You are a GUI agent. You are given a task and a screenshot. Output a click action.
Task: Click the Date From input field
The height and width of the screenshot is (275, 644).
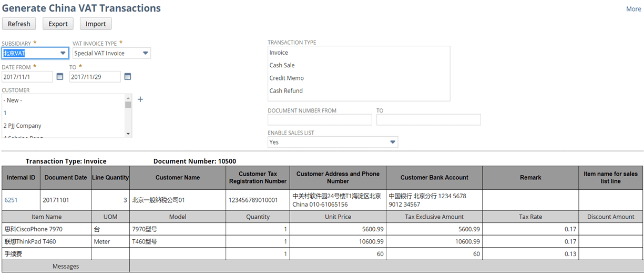tap(27, 77)
